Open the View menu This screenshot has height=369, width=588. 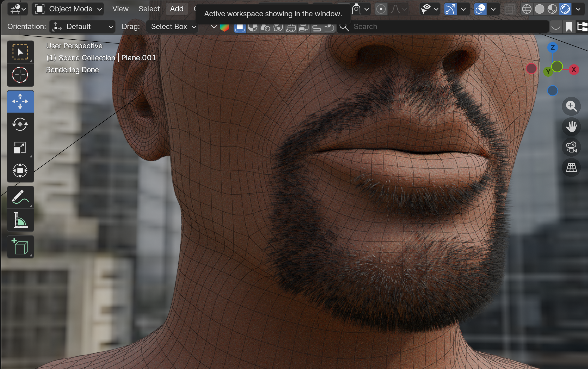point(120,9)
